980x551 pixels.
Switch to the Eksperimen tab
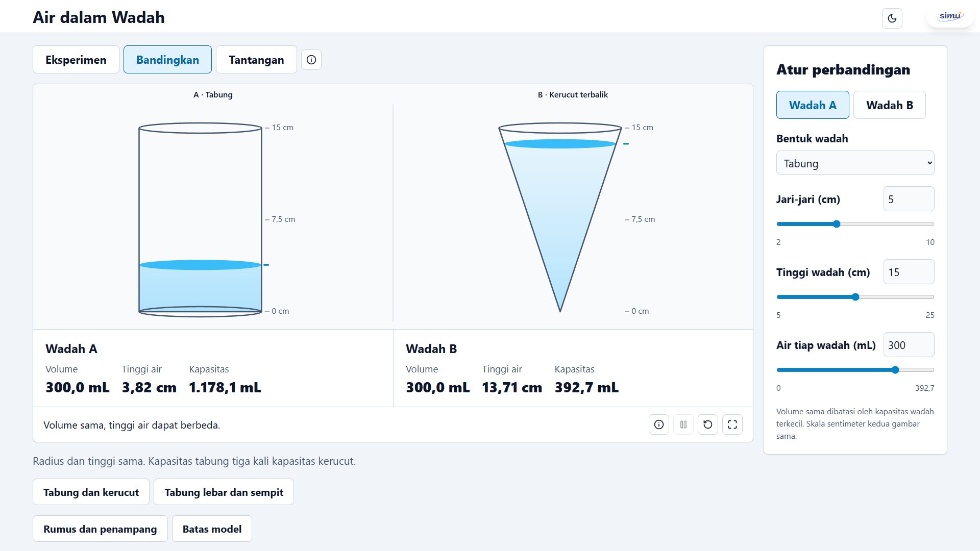76,60
